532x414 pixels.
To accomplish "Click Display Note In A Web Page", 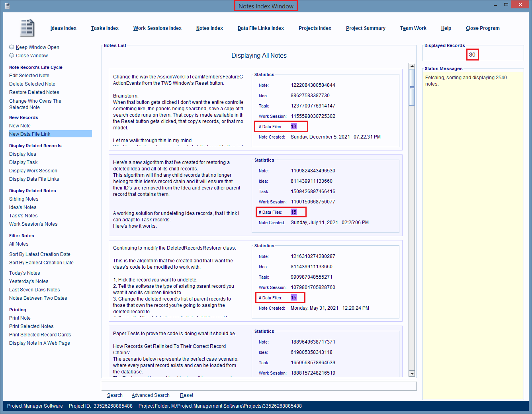I will coord(40,343).
